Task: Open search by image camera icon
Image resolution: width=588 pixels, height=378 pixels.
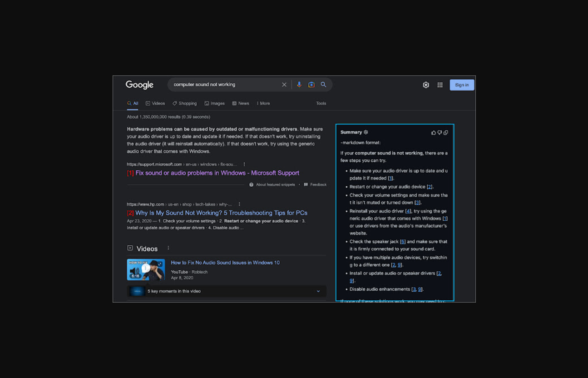Action: point(311,85)
